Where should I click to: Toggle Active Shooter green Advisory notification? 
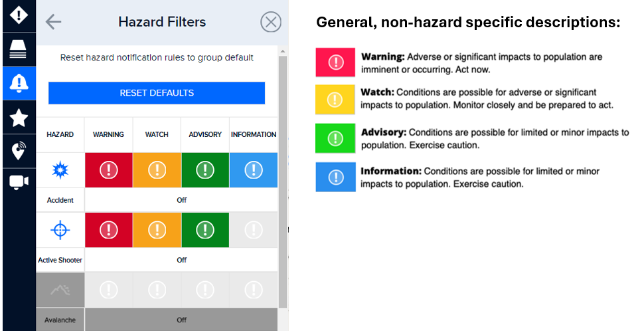pyautogui.click(x=205, y=230)
